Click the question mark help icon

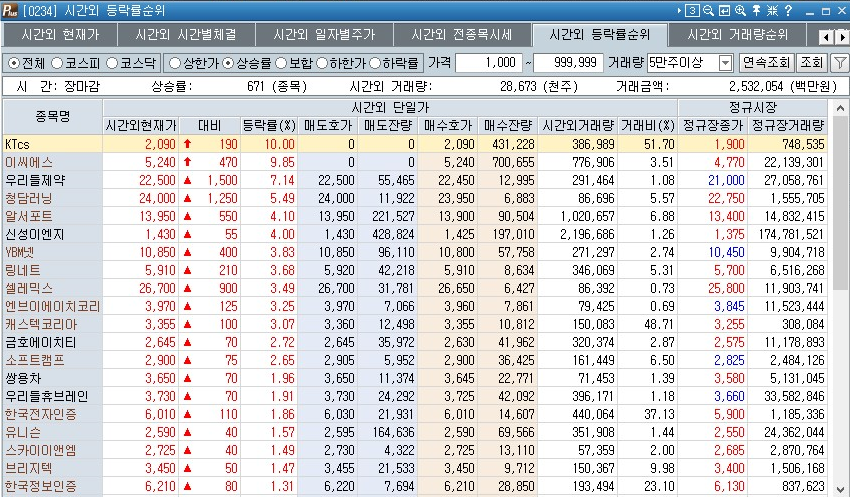coord(788,10)
